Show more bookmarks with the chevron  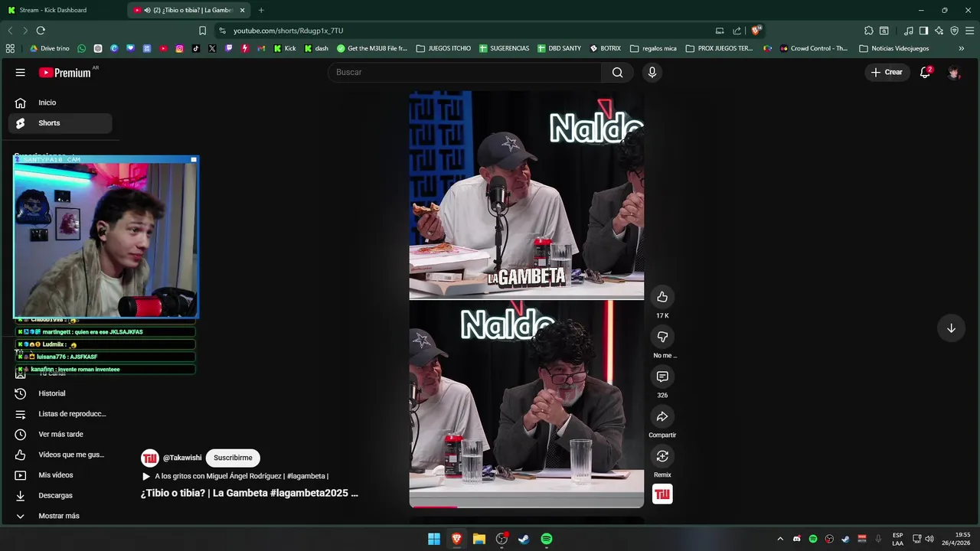(962, 48)
